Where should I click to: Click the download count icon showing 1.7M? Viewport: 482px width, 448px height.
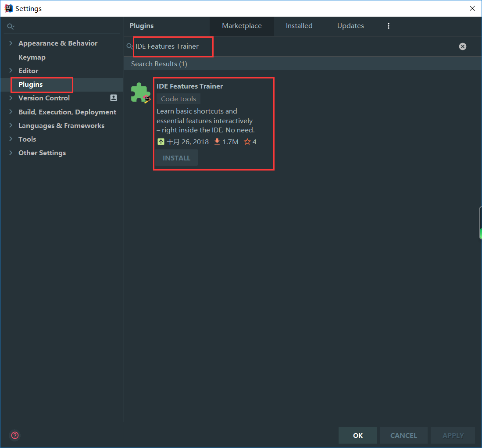(x=217, y=142)
